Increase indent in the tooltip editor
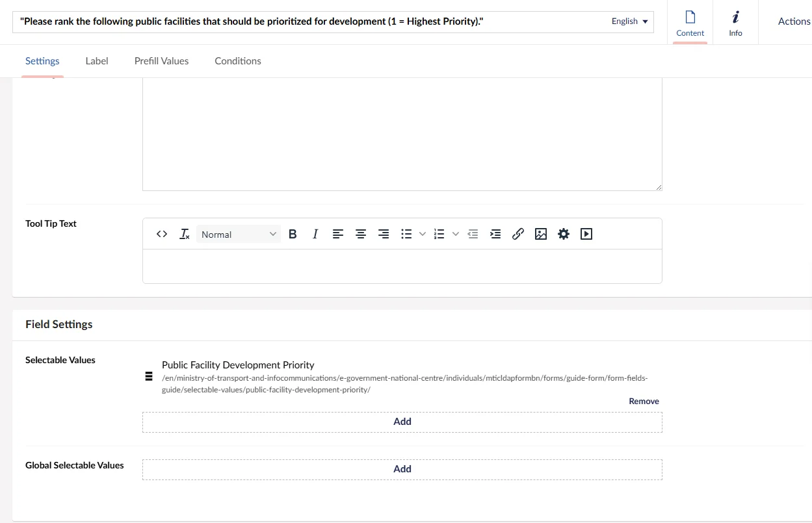This screenshot has width=812, height=523. coord(495,235)
